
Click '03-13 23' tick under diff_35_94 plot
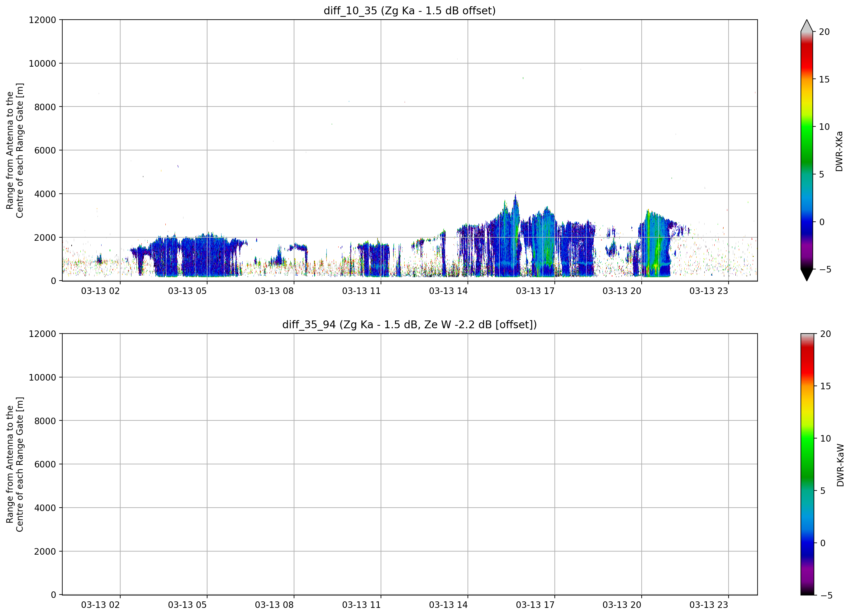(x=709, y=605)
